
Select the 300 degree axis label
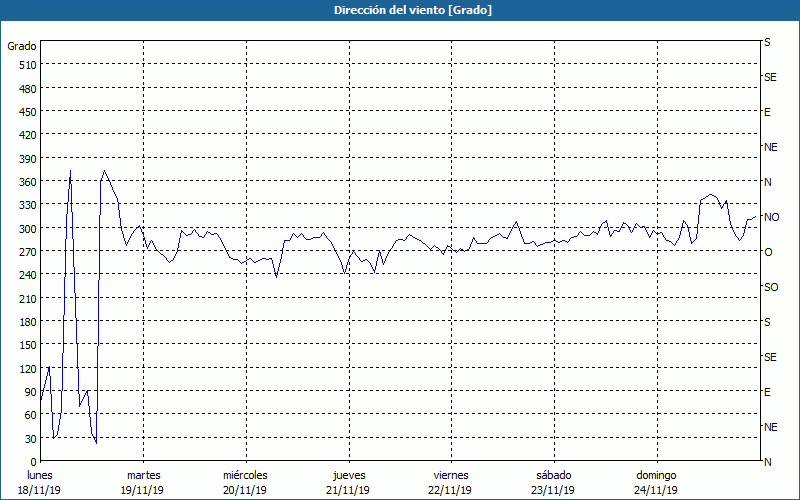click(x=29, y=229)
